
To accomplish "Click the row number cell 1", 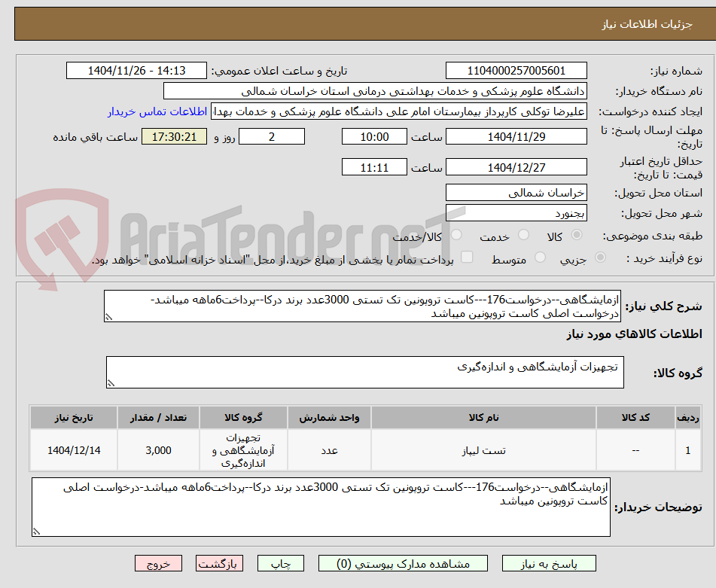I will [x=688, y=450].
